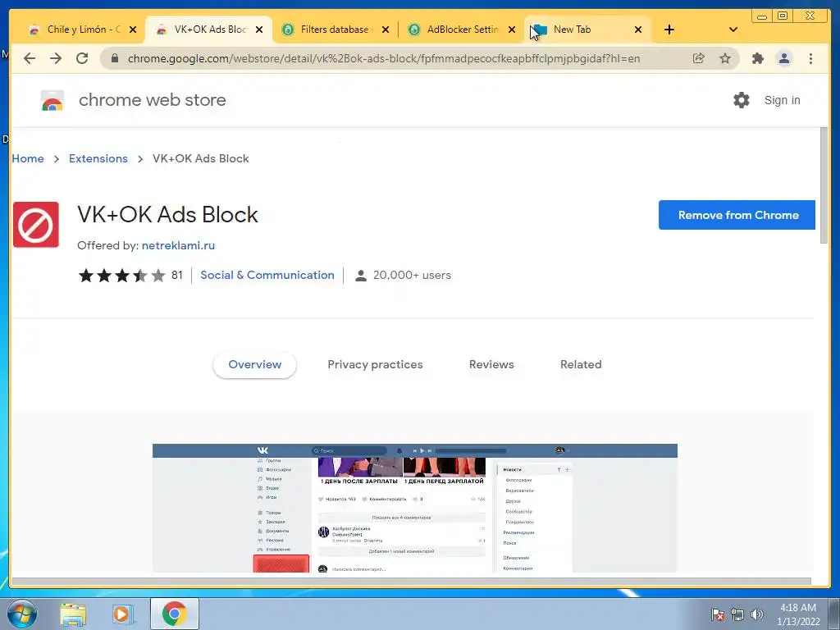Open the Windows Start menu
This screenshot has height=630, width=840.
click(x=21, y=614)
